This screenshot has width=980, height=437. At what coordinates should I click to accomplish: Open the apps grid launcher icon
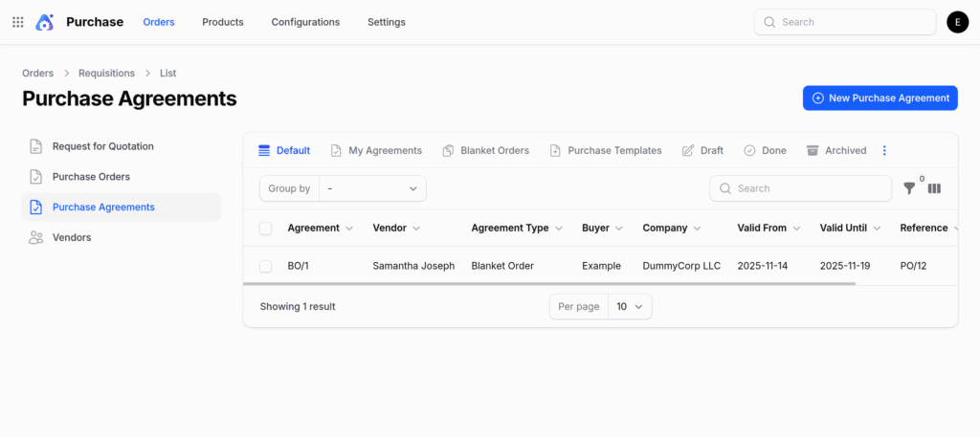tap(18, 22)
